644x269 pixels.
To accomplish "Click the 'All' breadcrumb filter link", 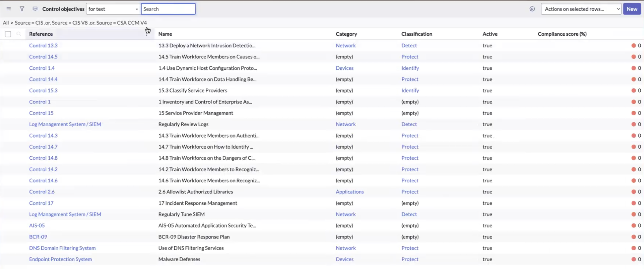I will [x=6, y=23].
